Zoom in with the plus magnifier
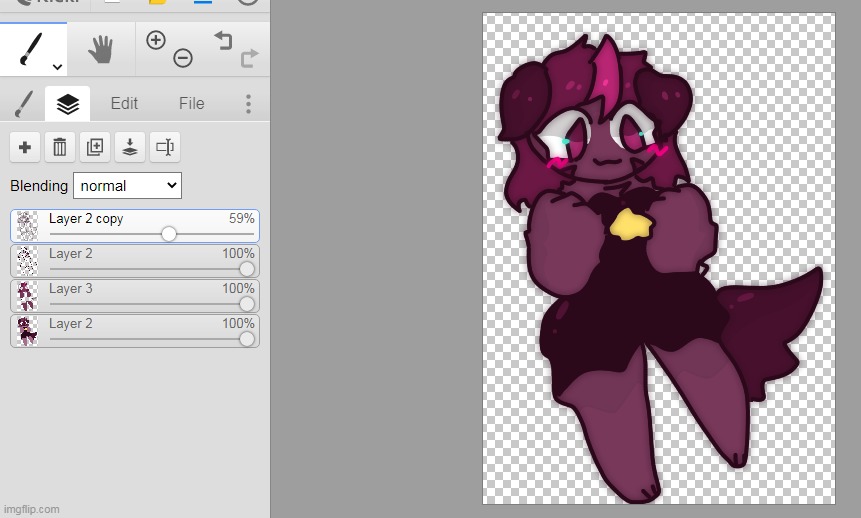861x518 pixels. (156, 40)
